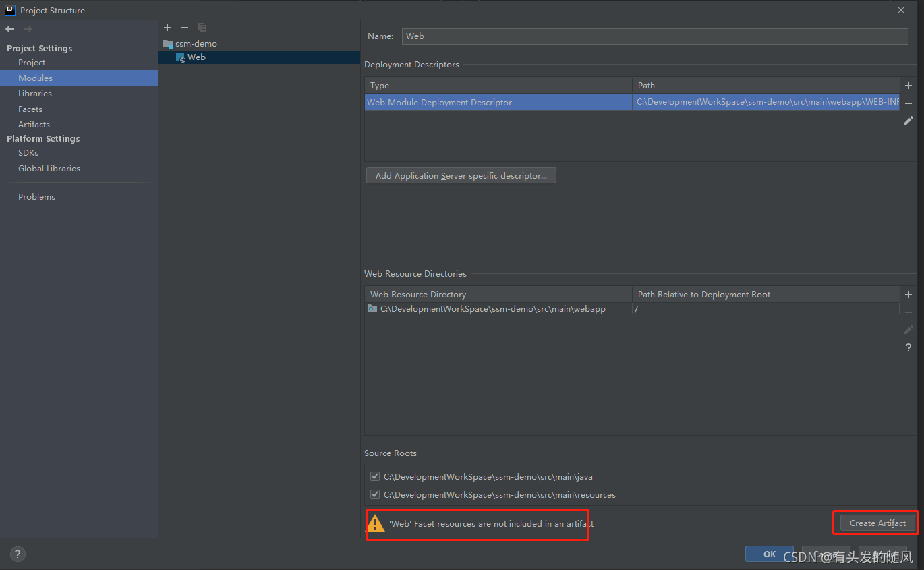Click the deployment descriptor path cell
Viewport: 924px width, 570px height.
pos(766,102)
